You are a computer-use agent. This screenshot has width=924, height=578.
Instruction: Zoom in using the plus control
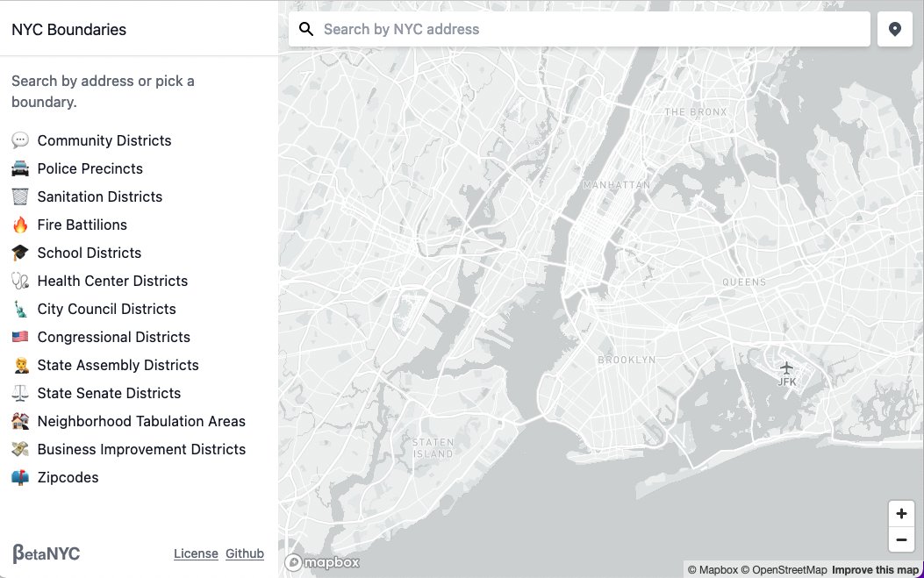[x=901, y=514]
